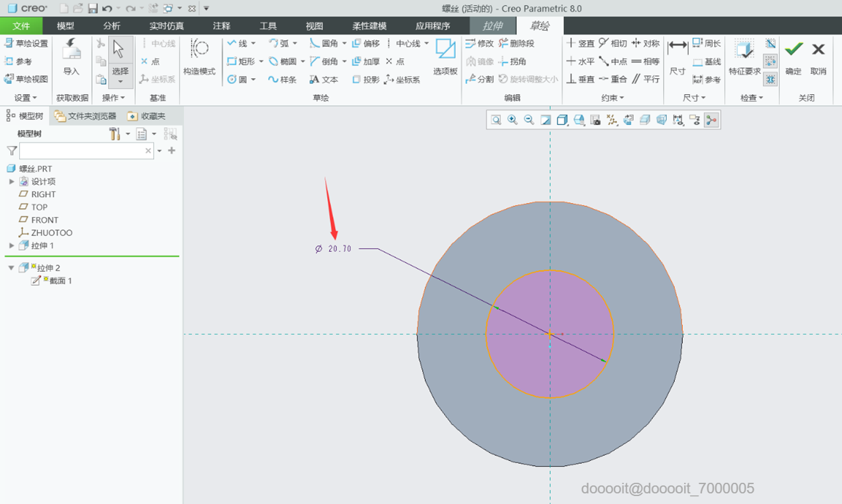Toggle 构造模式 (construction mode)
Screen dimensions: 842x504
coord(199,57)
